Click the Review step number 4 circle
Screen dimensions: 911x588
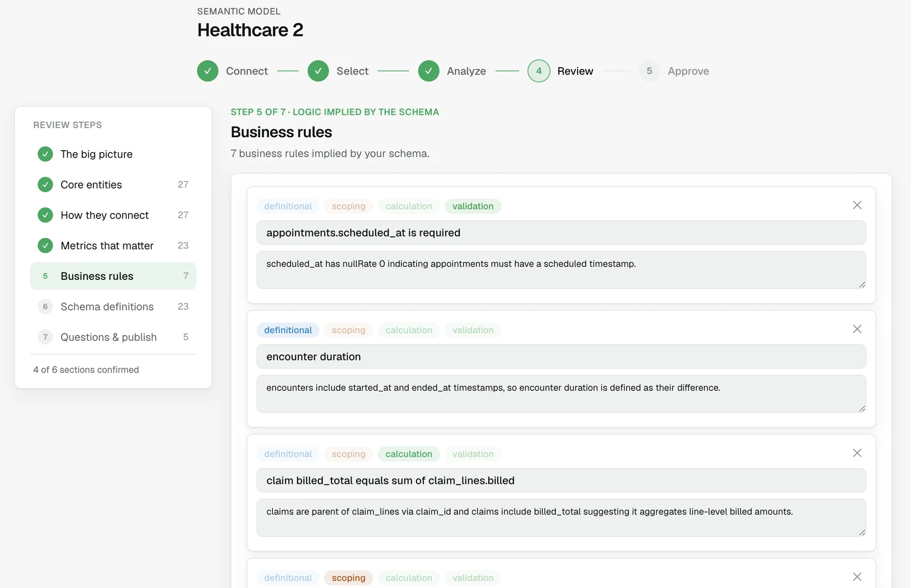(539, 71)
